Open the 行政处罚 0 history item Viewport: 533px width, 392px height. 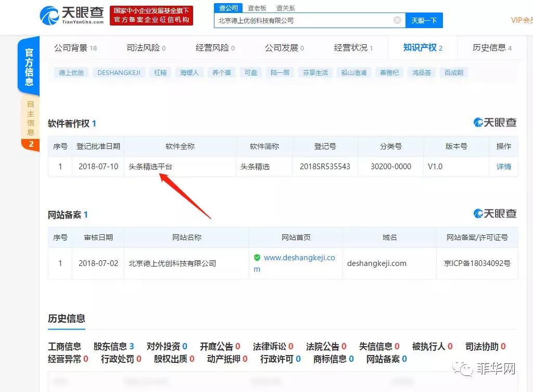point(121,359)
